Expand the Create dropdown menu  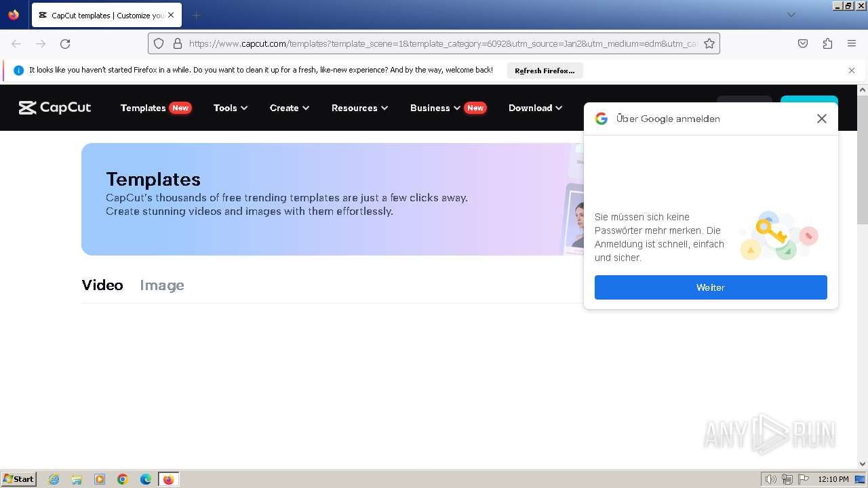pos(290,108)
